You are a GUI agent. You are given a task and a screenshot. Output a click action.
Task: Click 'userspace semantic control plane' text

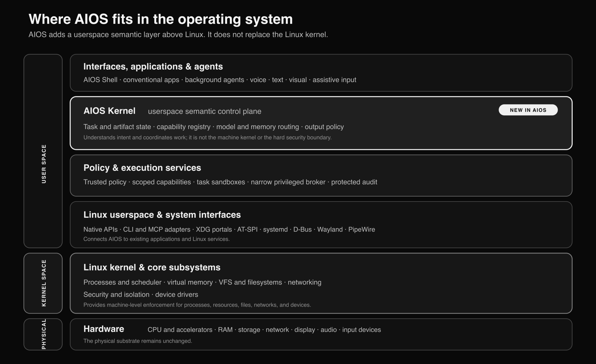[x=204, y=111]
